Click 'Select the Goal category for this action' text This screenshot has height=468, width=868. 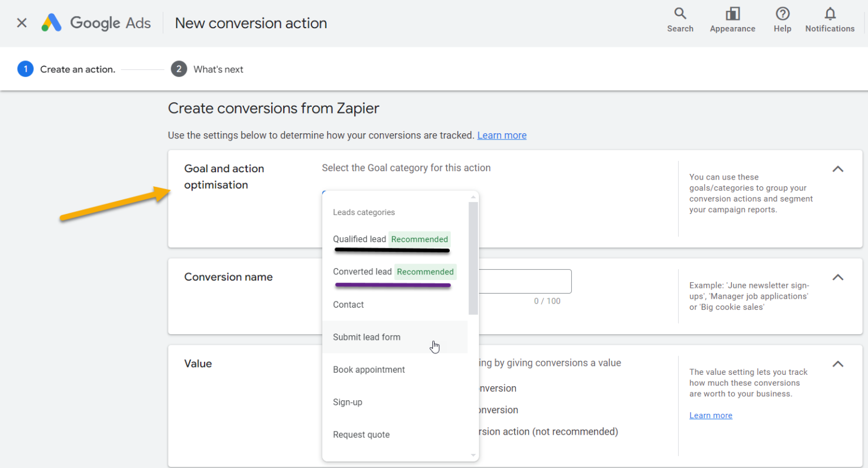[406, 168]
